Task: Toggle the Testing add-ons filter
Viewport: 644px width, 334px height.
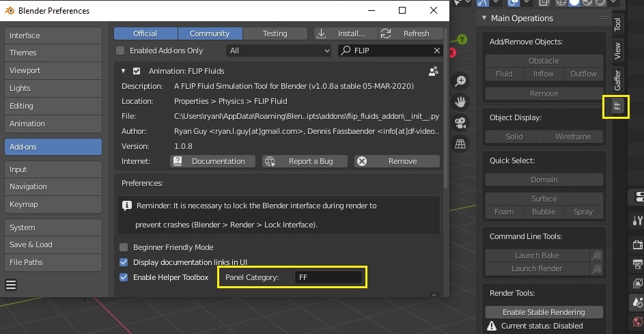Action: coord(275,33)
